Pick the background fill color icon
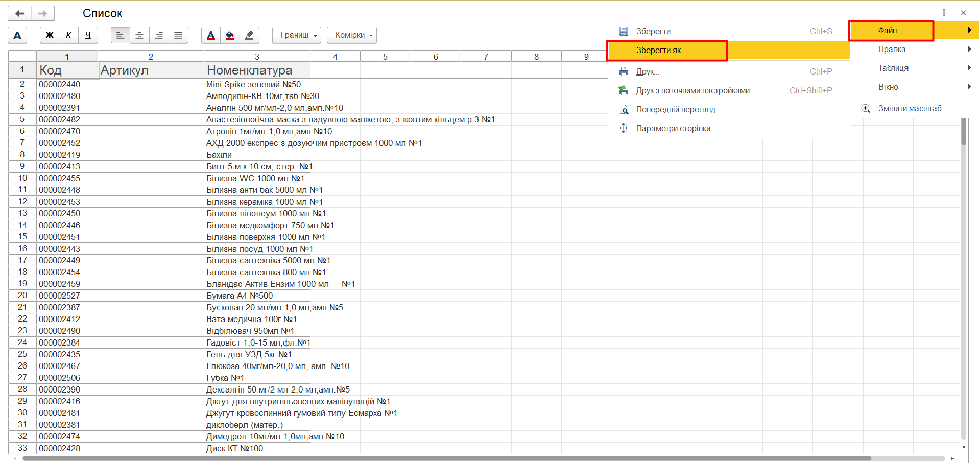Image resolution: width=980 pixels, height=466 pixels. (230, 35)
